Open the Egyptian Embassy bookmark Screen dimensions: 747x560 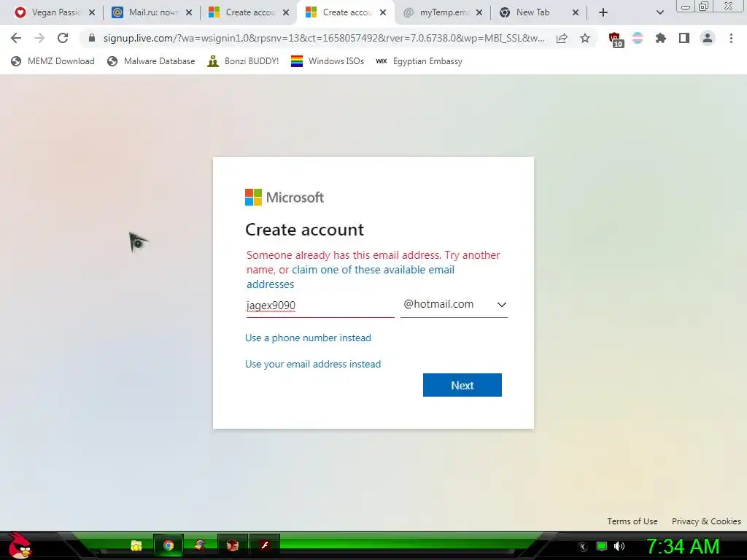click(x=419, y=61)
